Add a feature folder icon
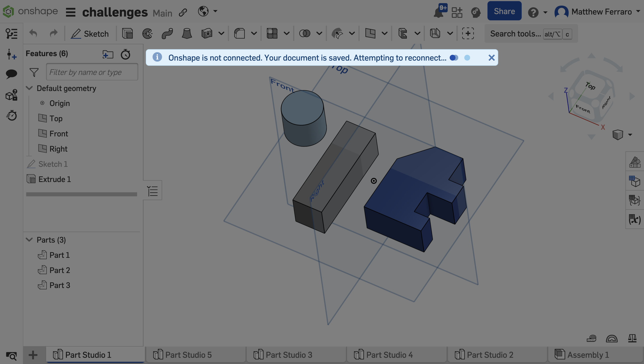This screenshot has width=644, height=364. (108, 54)
